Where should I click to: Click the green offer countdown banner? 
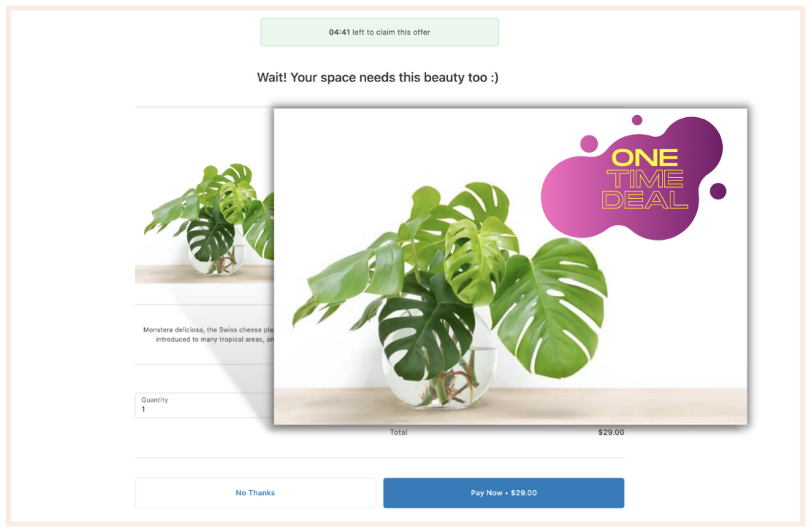[380, 32]
